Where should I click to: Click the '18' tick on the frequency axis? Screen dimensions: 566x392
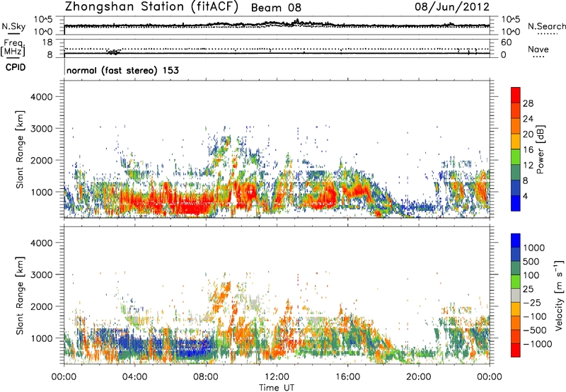point(47,42)
